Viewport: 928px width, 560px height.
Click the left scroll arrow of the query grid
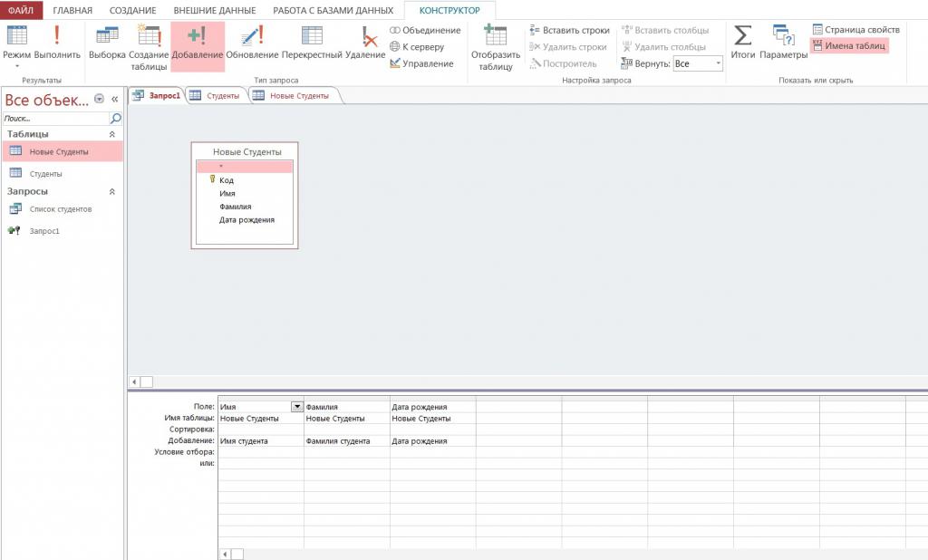[225, 554]
